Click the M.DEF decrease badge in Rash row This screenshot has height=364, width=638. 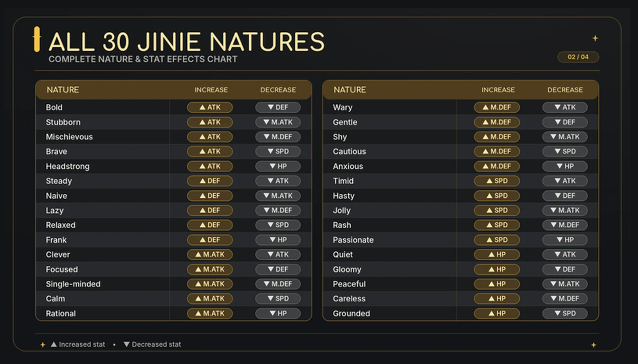coord(565,225)
